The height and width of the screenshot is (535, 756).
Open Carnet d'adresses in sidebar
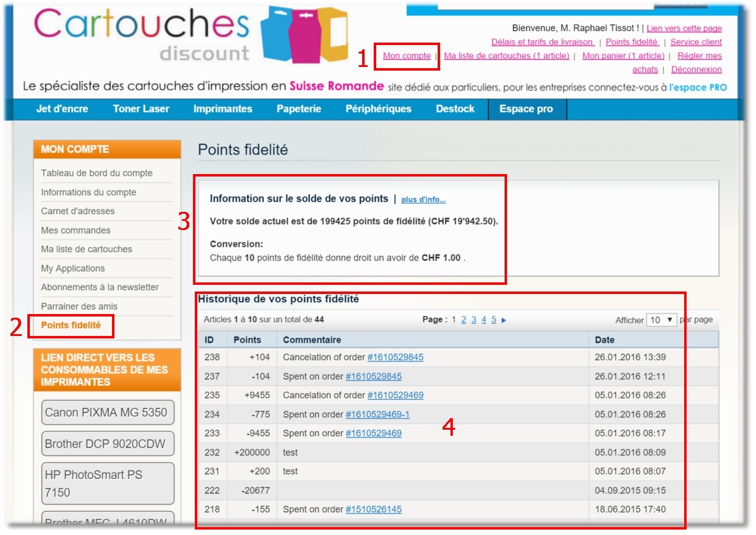click(77, 211)
